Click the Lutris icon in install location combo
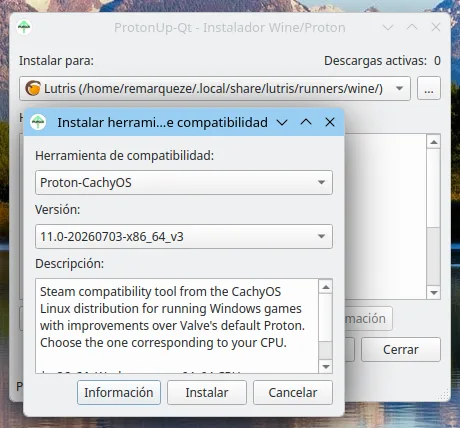The width and height of the screenshot is (460, 428). pos(33,88)
